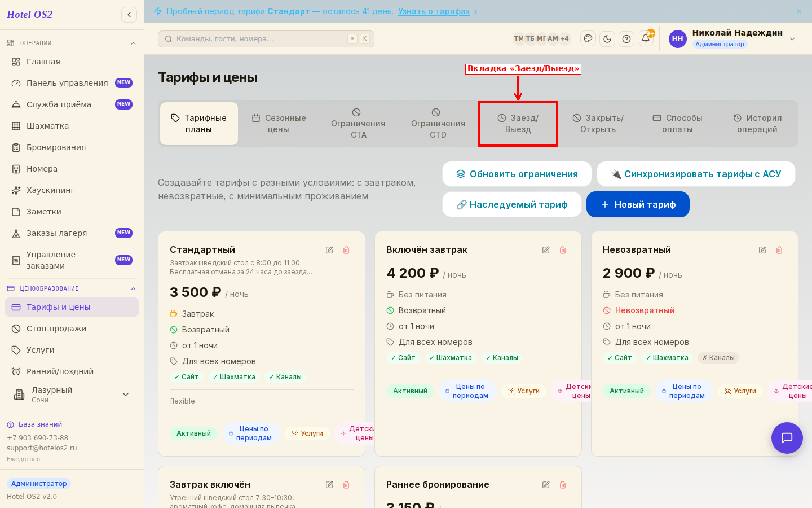812x508 pixels.
Task: Collapse the sidebar with the chevron button
Action: pyautogui.click(x=129, y=15)
